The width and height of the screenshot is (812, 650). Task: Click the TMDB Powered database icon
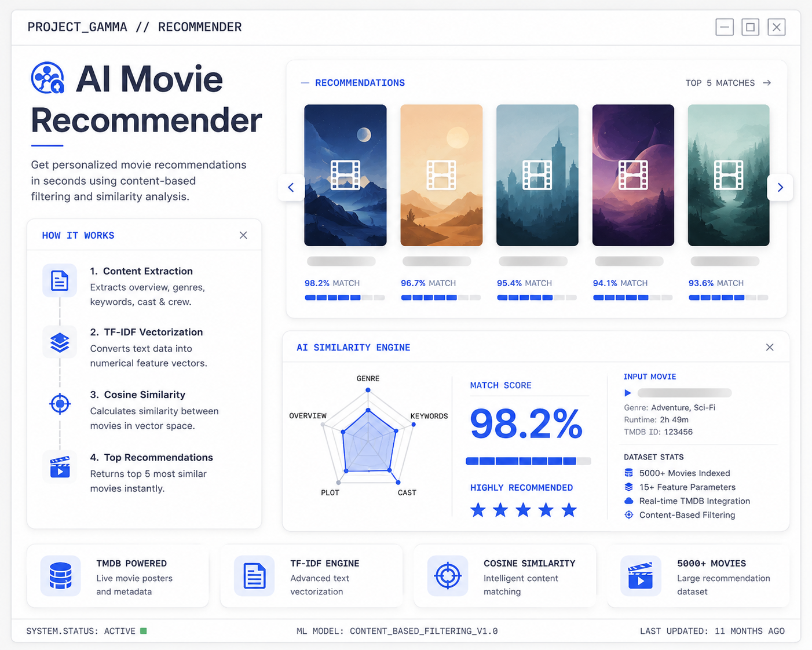click(x=60, y=576)
